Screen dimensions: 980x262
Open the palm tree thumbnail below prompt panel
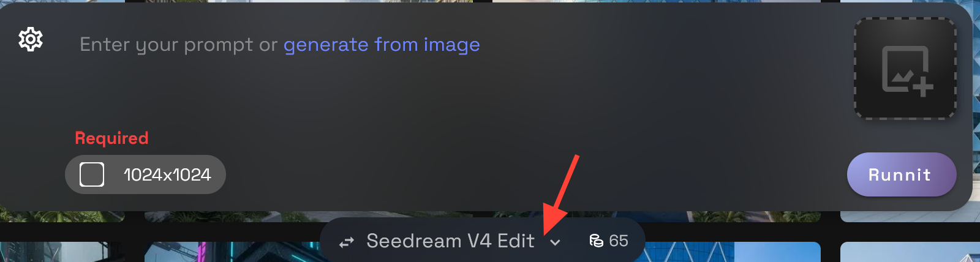tap(62, 216)
